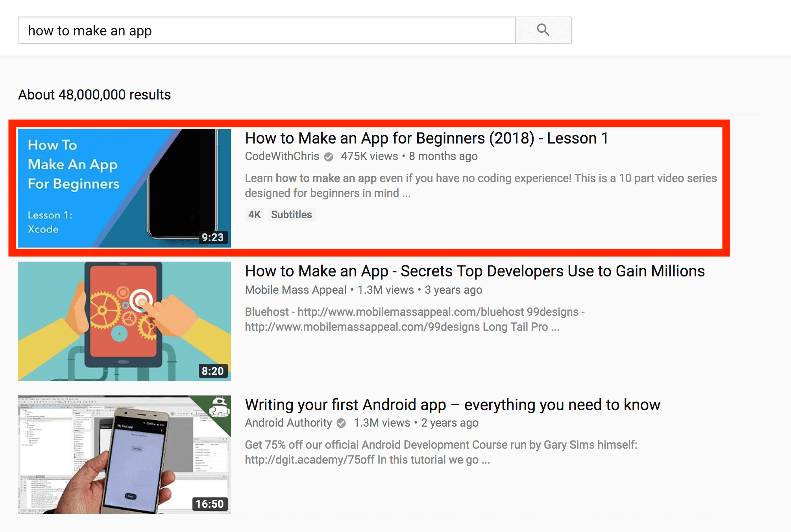Open the Android phone in hand thumbnail
The image size is (791, 532).
pyautogui.click(x=124, y=455)
